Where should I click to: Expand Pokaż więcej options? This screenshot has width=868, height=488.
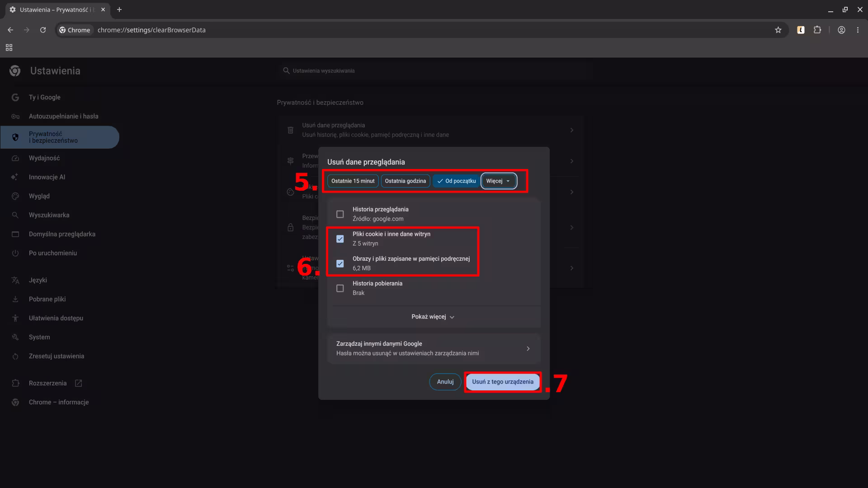(433, 317)
